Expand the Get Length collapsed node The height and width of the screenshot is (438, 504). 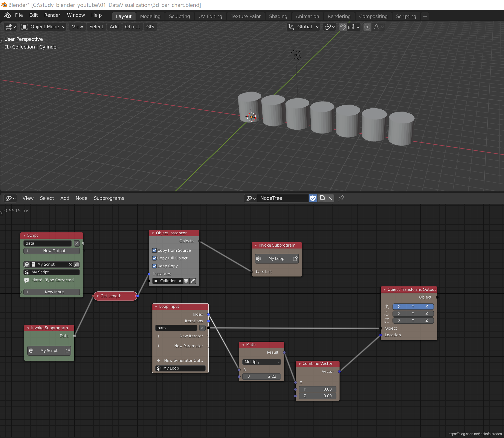(98, 296)
